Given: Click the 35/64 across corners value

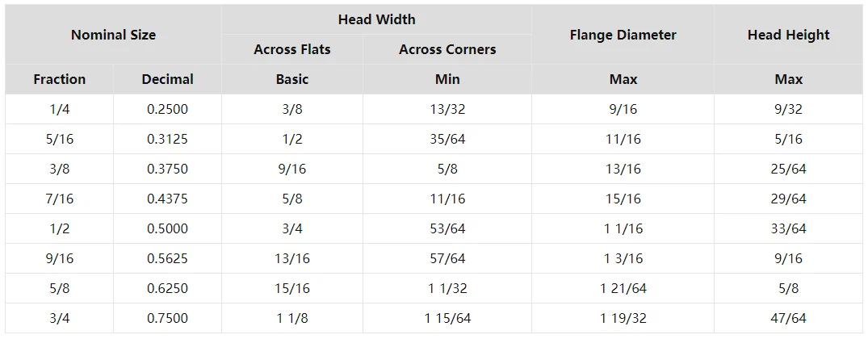Looking at the screenshot, I should pyautogui.click(x=447, y=139).
